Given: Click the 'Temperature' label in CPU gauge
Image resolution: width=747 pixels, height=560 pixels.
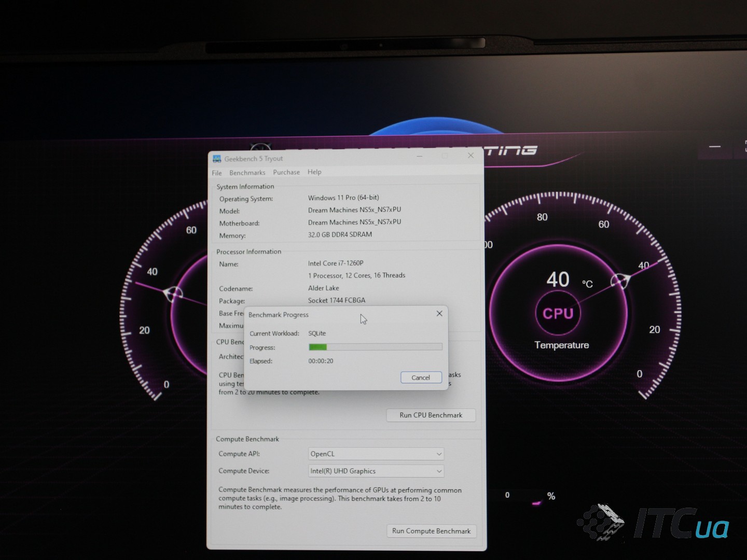Looking at the screenshot, I should 562,345.
